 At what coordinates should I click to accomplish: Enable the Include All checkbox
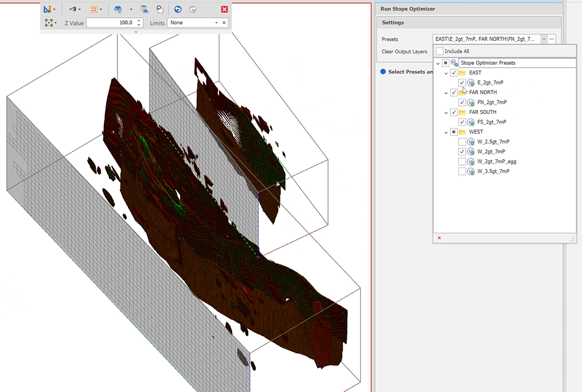(439, 52)
